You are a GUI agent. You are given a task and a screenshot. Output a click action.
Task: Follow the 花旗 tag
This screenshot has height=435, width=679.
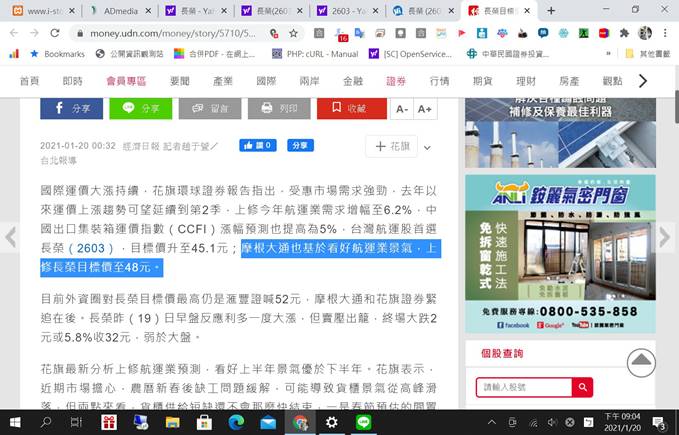click(391, 146)
